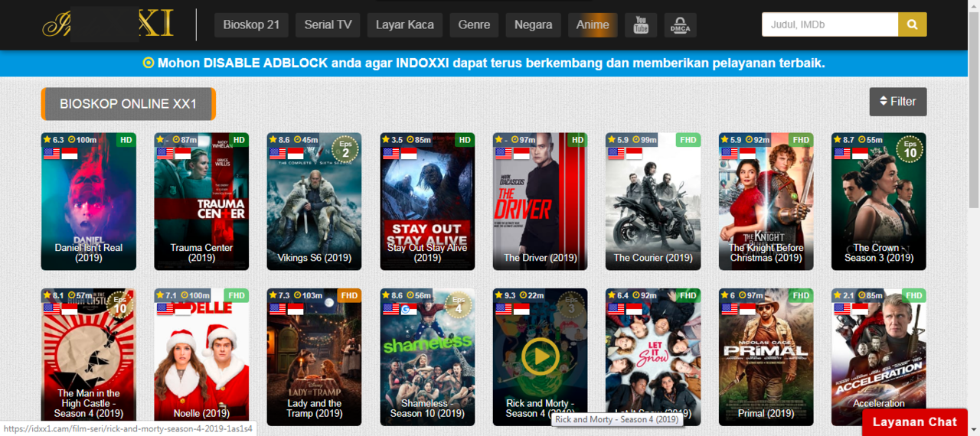Image resolution: width=980 pixels, height=436 pixels.
Task: Open Stay Out Stay Alive (2019) poster
Action: (x=427, y=201)
